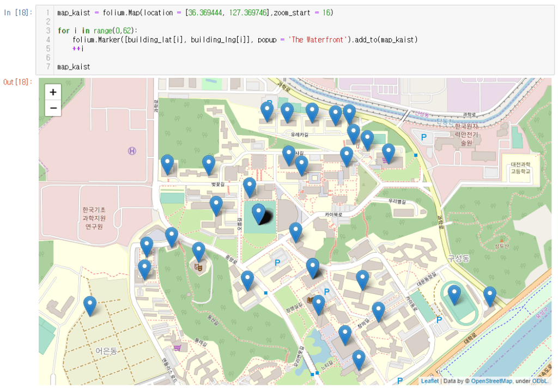
Task: Select the marker on farmland near 어은동
Action: [90, 305]
